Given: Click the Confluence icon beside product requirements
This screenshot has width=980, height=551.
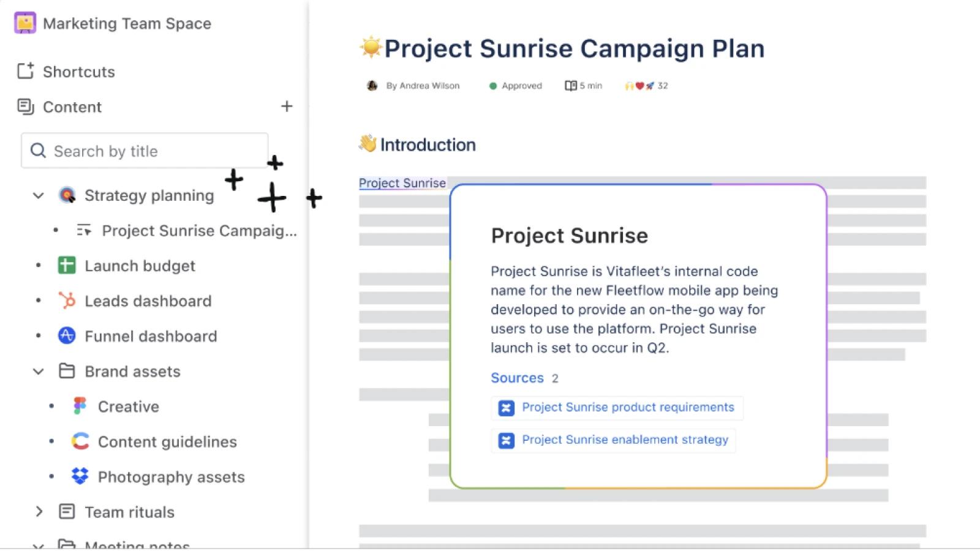Looking at the screenshot, I should coord(507,408).
